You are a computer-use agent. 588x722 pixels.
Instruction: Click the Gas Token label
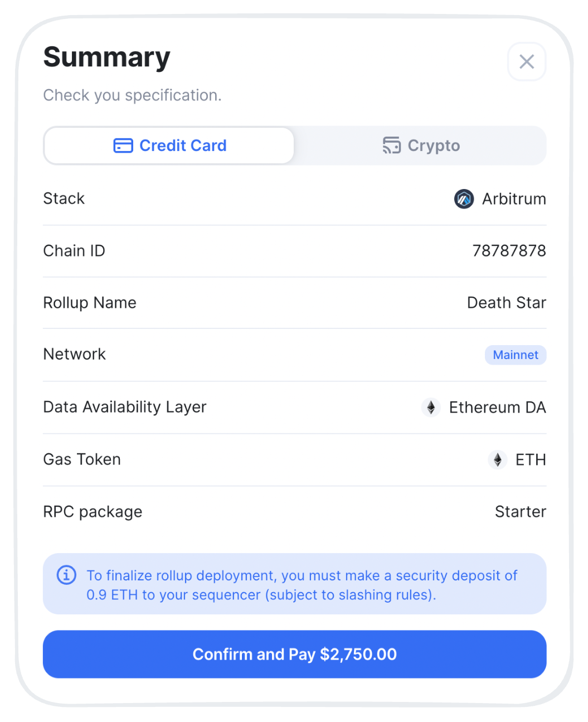click(x=82, y=459)
